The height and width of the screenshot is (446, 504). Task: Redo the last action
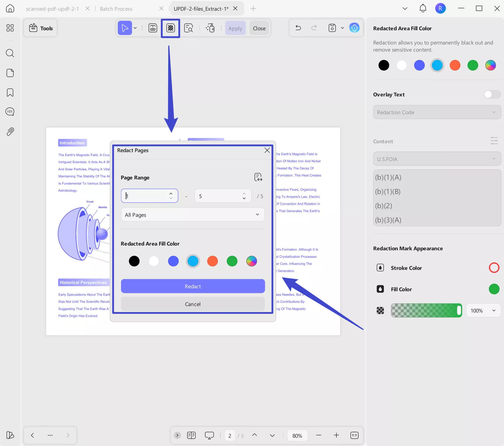(x=314, y=28)
